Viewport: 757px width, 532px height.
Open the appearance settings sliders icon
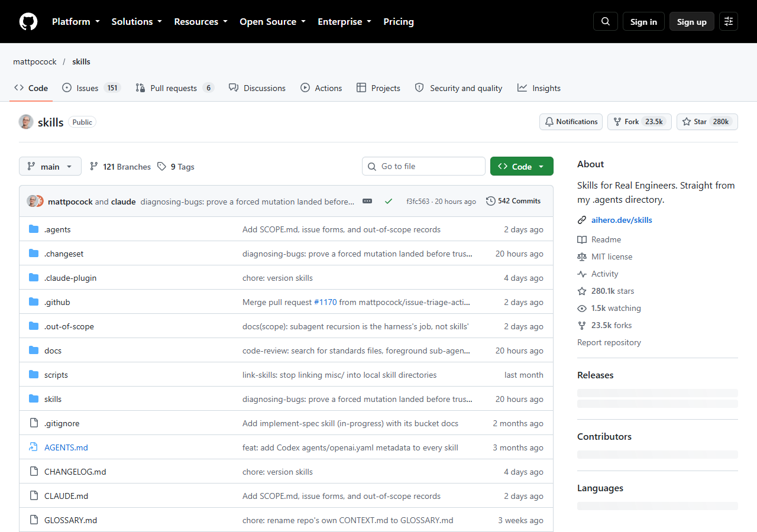[x=729, y=21]
